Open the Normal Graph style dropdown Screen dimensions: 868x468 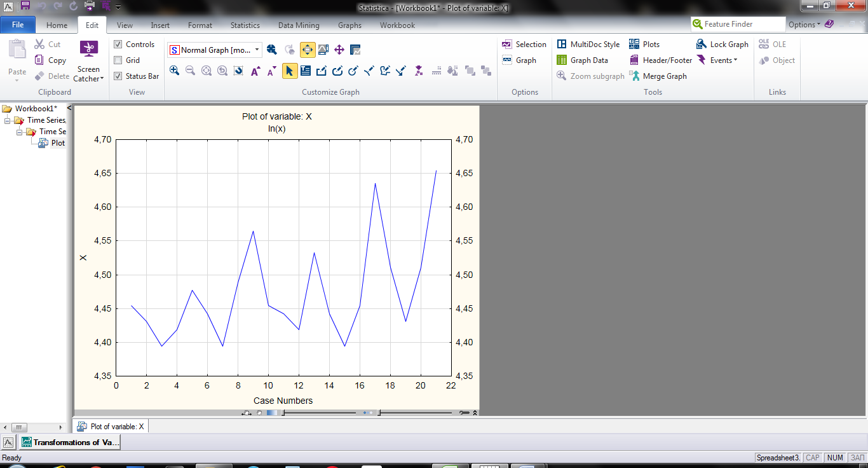(257, 50)
